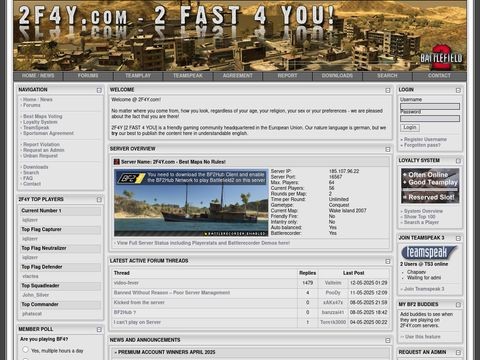Click the Login button
This screenshot has width=480, height=360.
point(410,128)
